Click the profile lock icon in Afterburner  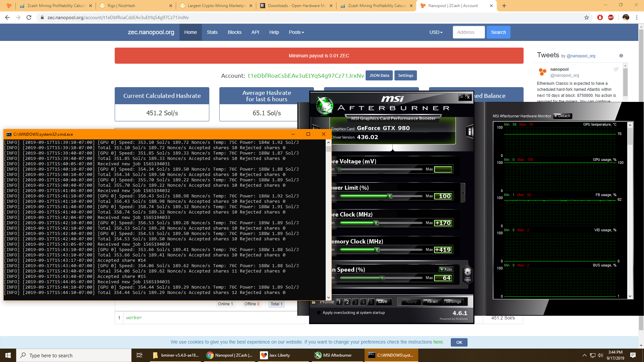314,302
